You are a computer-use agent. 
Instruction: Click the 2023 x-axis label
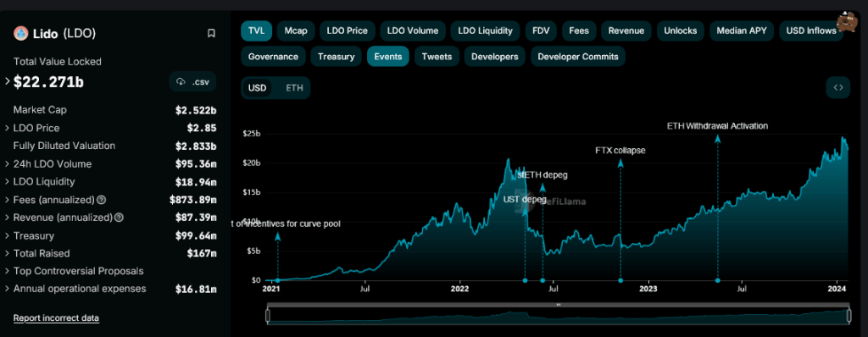648,289
